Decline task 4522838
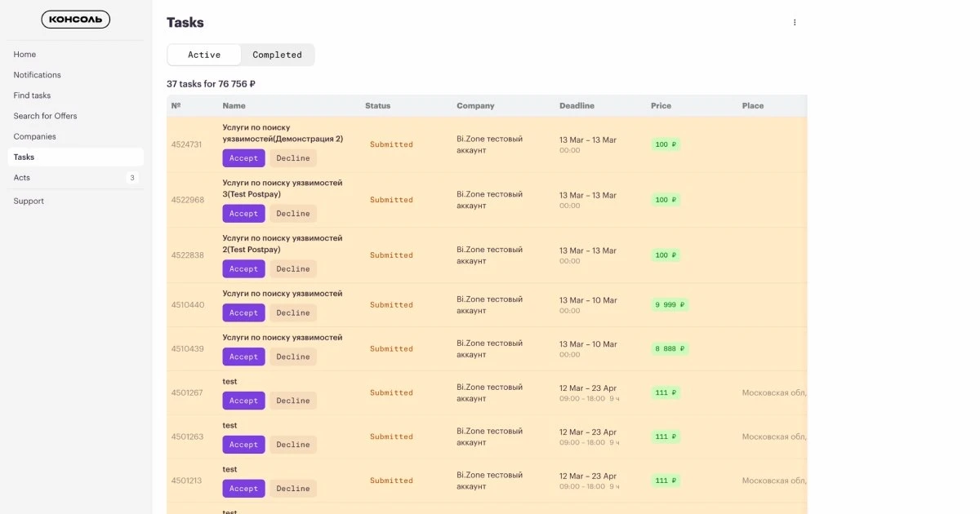 293,269
